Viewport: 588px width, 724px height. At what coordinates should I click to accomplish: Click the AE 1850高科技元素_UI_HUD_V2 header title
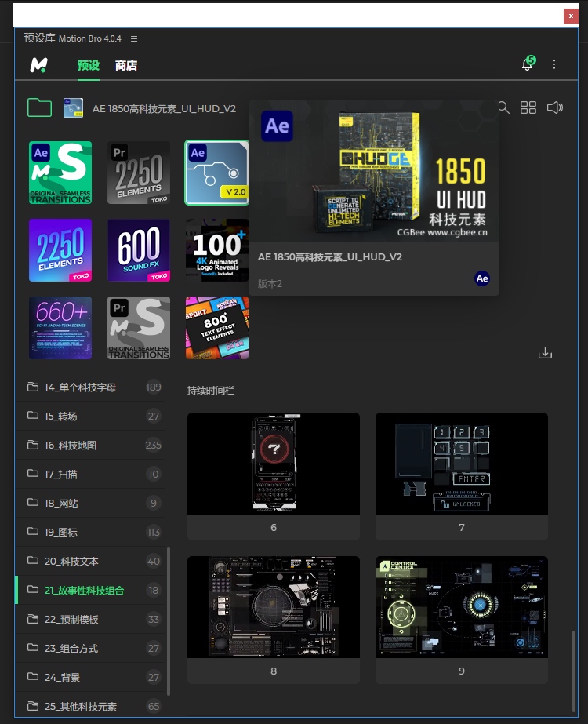pyautogui.click(x=164, y=108)
